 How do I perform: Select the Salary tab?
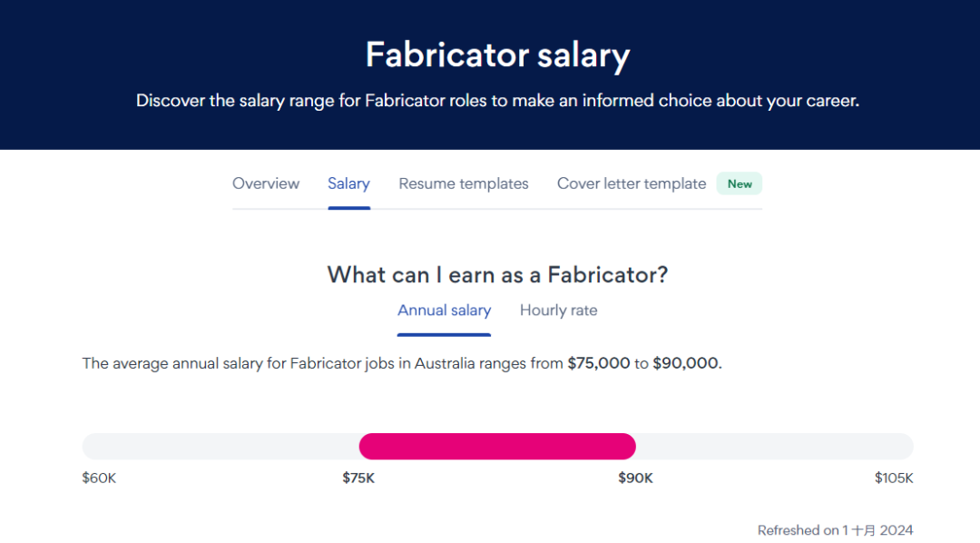coord(348,183)
